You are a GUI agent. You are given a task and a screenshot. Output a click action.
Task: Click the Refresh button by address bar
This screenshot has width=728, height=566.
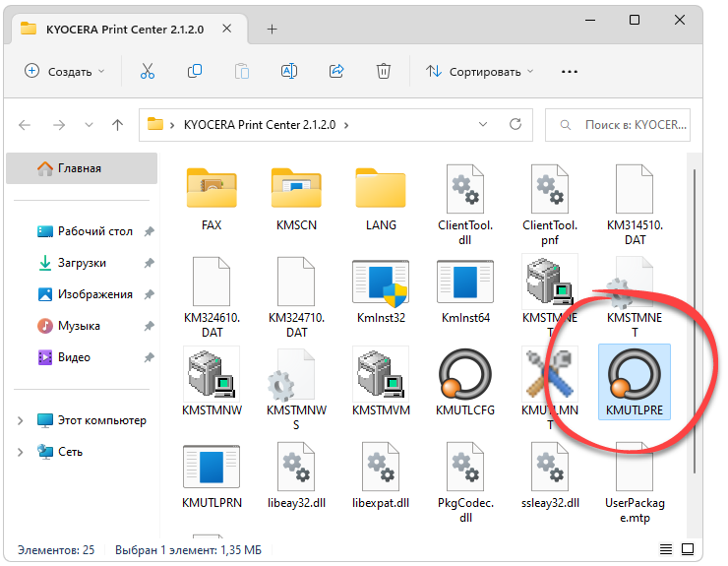(x=516, y=125)
